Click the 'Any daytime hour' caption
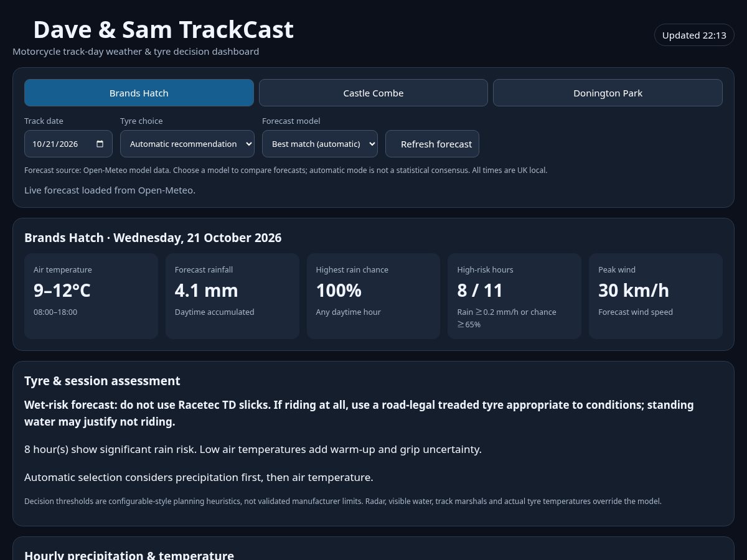This screenshot has height=560, width=747. click(349, 312)
